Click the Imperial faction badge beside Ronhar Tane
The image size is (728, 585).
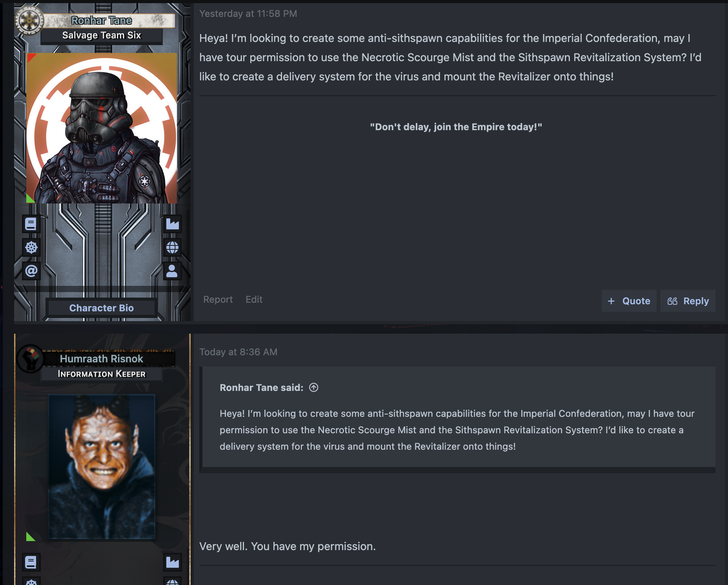[x=29, y=20]
